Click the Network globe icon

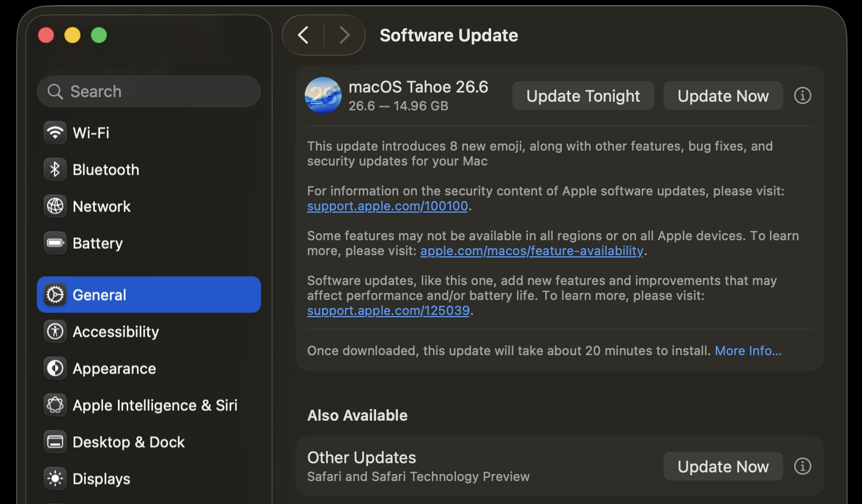[55, 206]
